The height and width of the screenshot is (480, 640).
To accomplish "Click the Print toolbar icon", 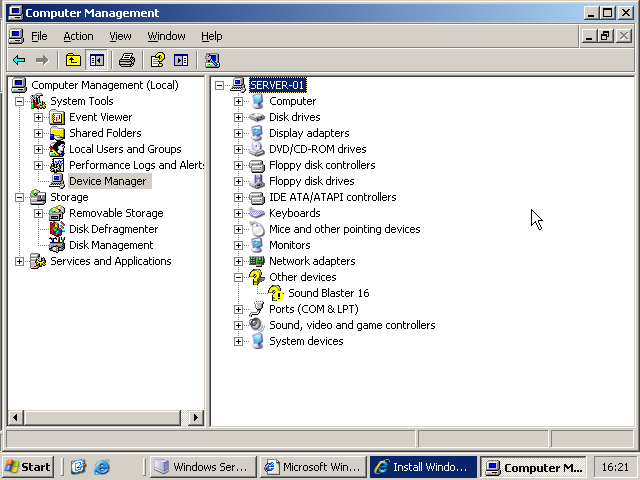I will pyautogui.click(x=127, y=60).
